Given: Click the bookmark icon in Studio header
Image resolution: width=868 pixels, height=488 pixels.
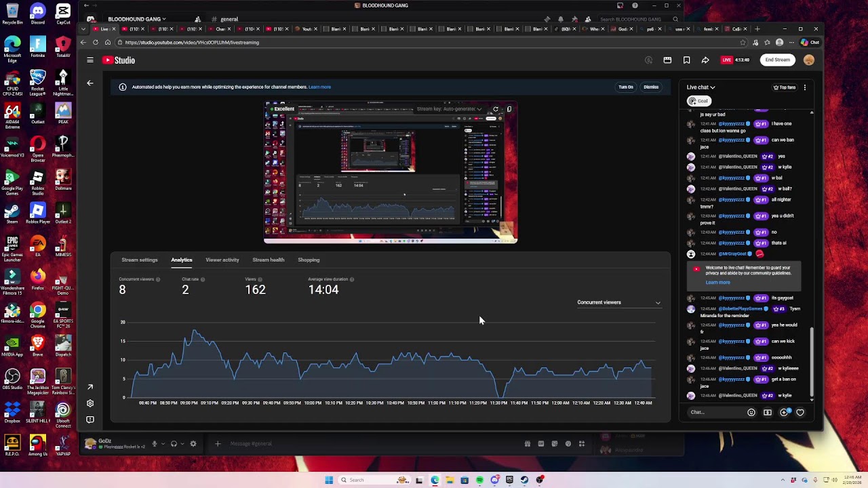Looking at the screenshot, I should tap(686, 60).
